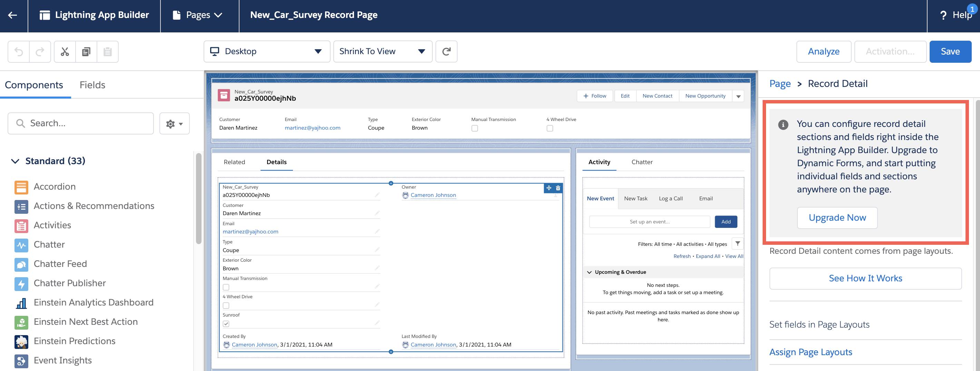Click the move handle on Record Detail
This screenshot has width=980, height=371.
549,188
